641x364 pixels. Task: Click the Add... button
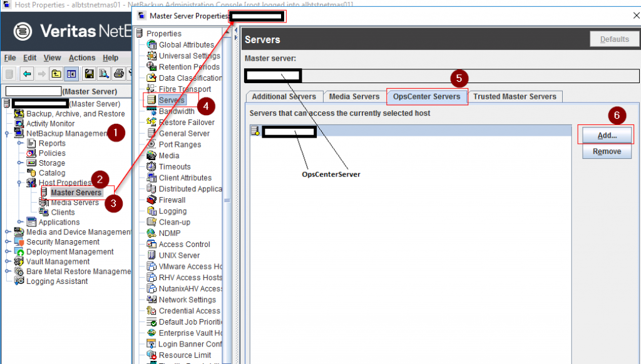click(x=607, y=134)
